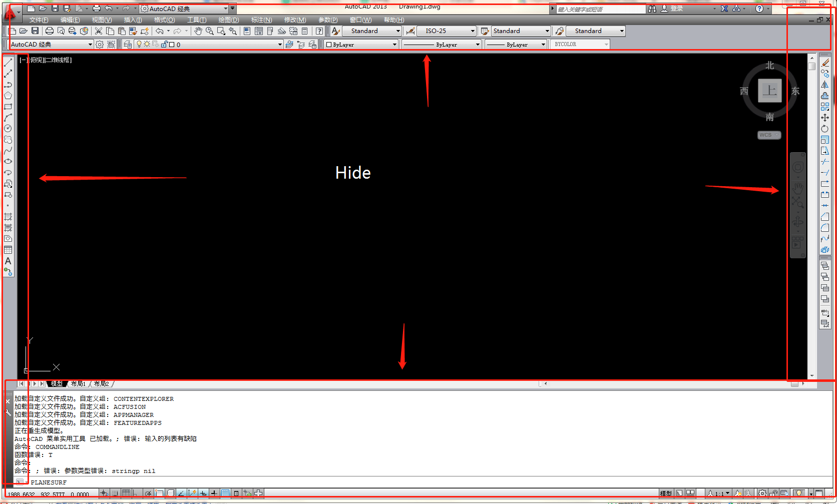
Task: Click the Save icon on the toolbar
Action: point(35,31)
